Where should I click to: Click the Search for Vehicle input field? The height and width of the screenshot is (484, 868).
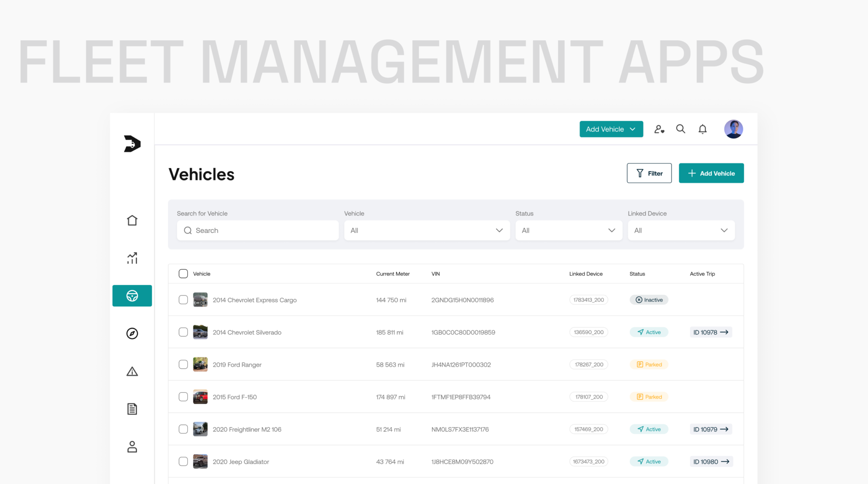click(258, 230)
